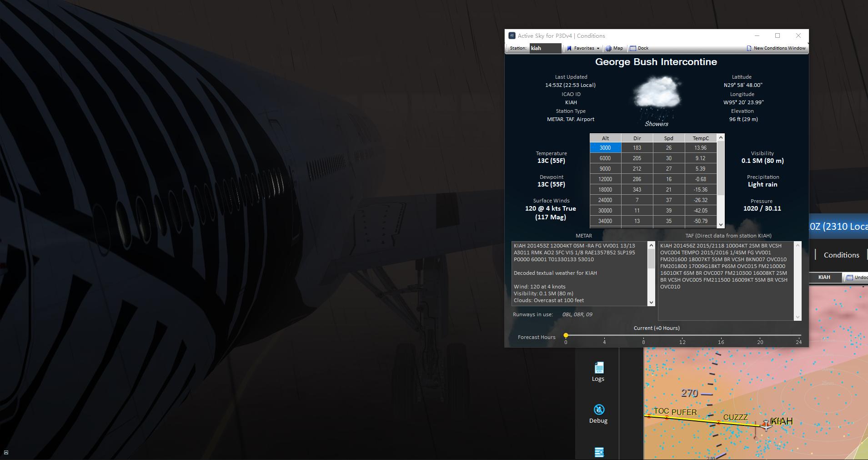
Task: Open the Favorites bookmark dropdown
Action: 582,48
